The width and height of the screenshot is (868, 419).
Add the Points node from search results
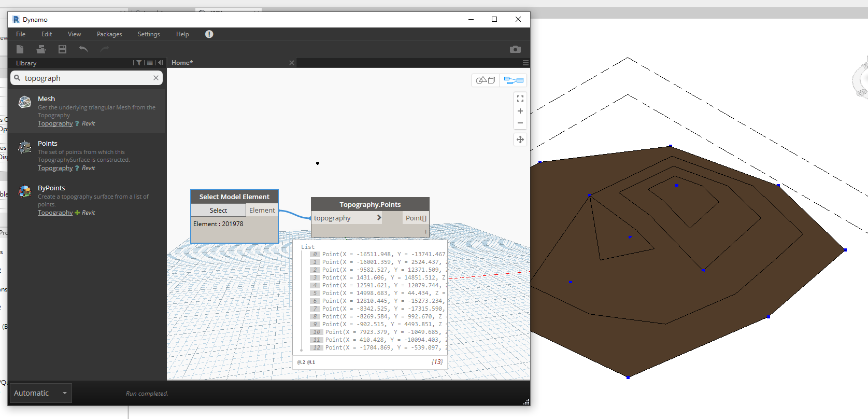[x=87, y=156]
